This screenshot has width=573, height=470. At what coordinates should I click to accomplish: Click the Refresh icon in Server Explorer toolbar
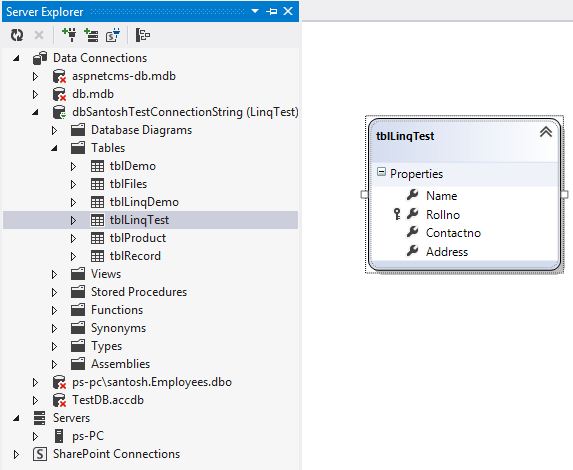tap(17, 35)
